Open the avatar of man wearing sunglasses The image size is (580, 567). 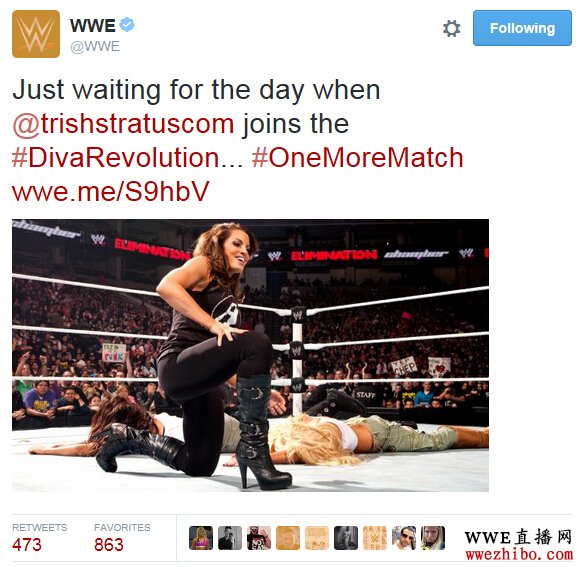[x=404, y=538]
